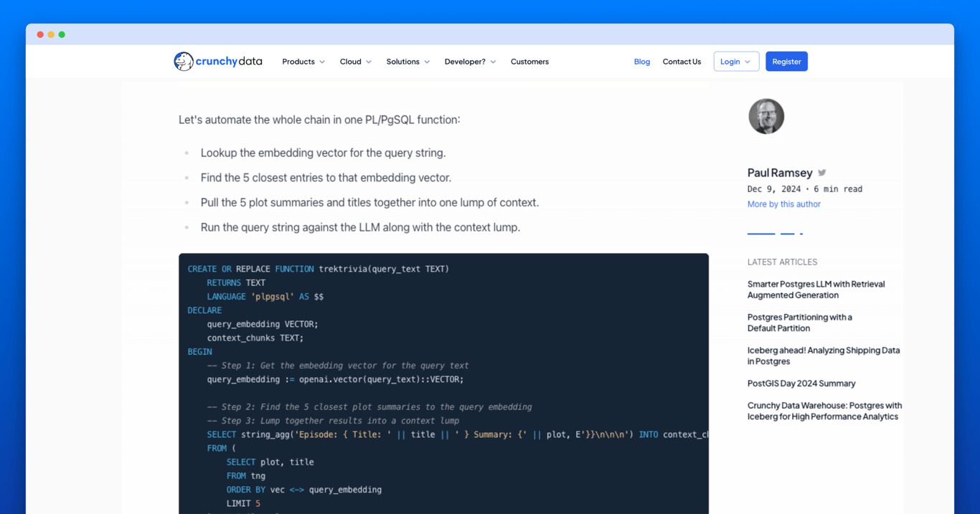Open 'Smarter Postgres LLM with Retrieval Augmented Generation'
Image resolution: width=980 pixels, height=514 pixels.
816,289
